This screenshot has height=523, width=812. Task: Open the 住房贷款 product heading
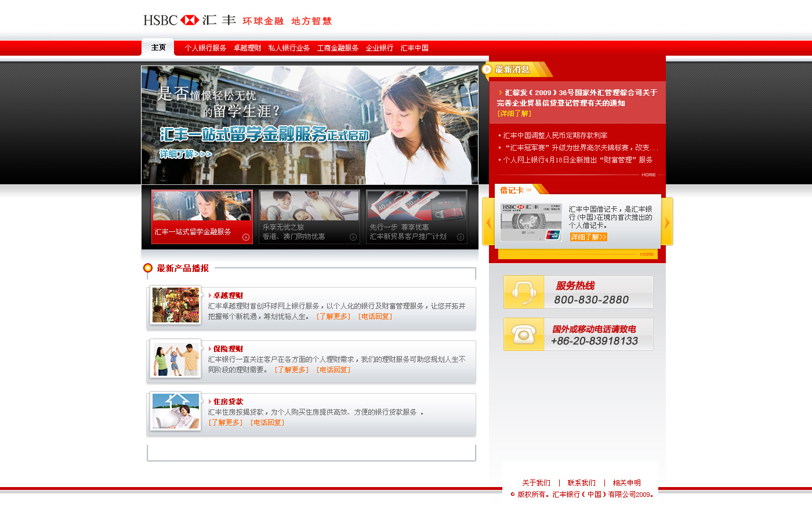click(228, 402)
